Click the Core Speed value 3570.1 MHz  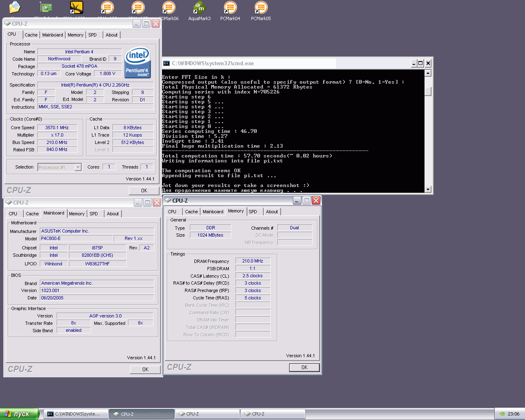pos(57,128)
